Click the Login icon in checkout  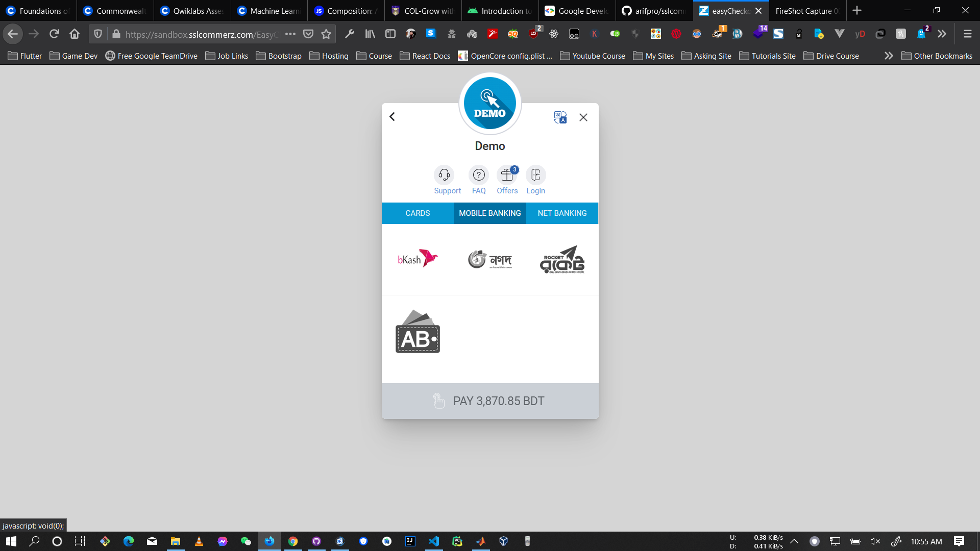pyautogui.click(x=536, y=175)
